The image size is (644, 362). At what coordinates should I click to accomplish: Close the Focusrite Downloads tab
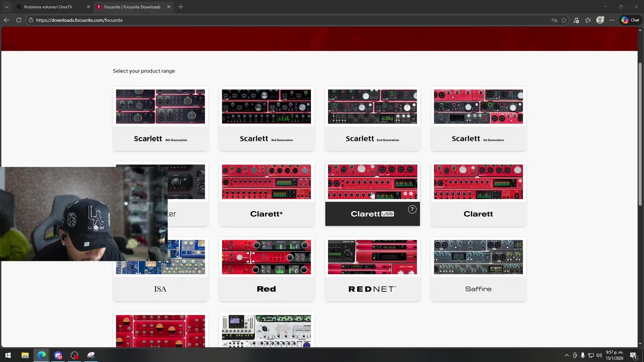tap(169, 7)
